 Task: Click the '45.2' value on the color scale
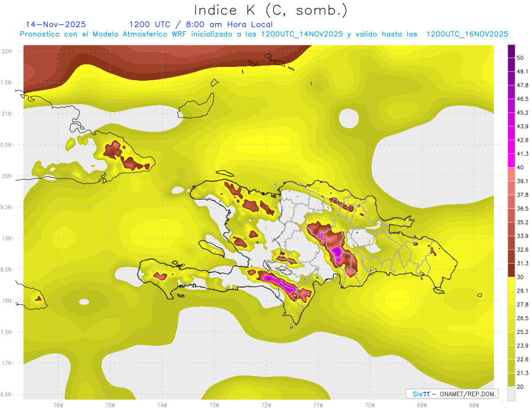523,113
